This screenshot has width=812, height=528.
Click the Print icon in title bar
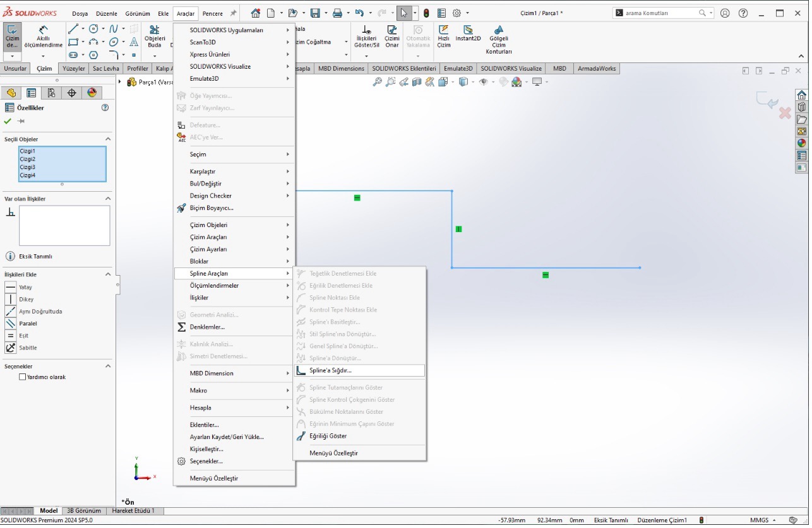(x=337, y=13)
